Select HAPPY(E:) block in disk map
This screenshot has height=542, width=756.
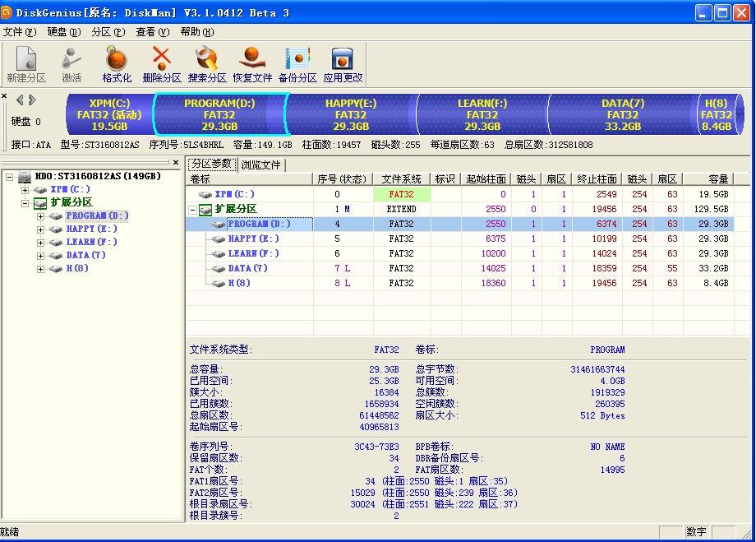(352, 114)
